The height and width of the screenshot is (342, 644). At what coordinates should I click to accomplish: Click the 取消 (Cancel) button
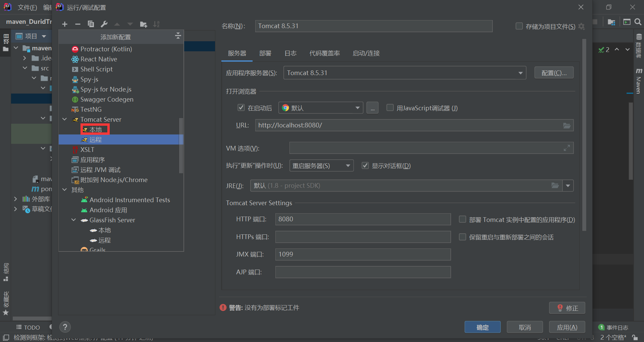(x=525, y=327)
